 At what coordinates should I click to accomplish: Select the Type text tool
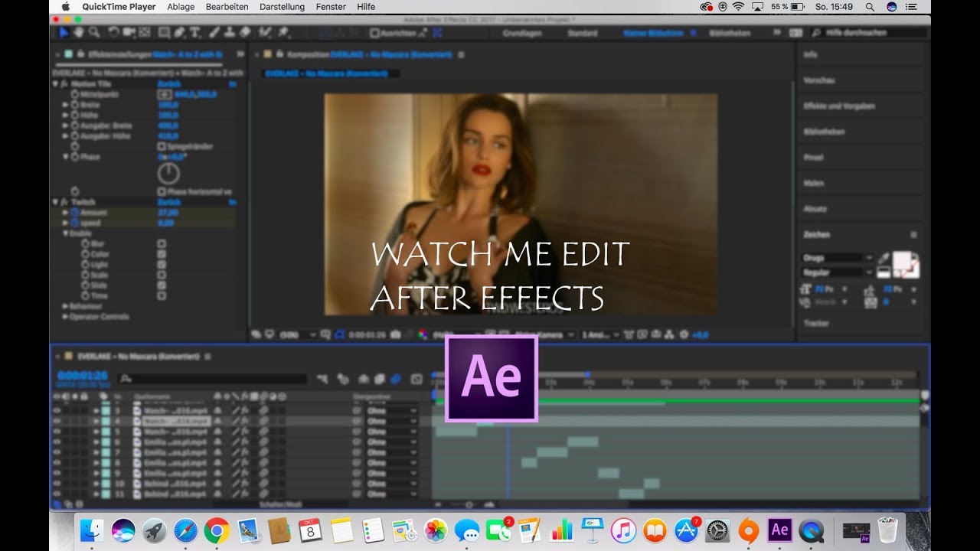click(194, 33)
